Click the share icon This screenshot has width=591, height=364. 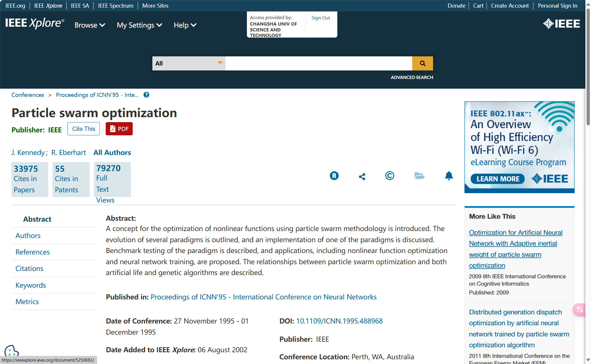362,176
